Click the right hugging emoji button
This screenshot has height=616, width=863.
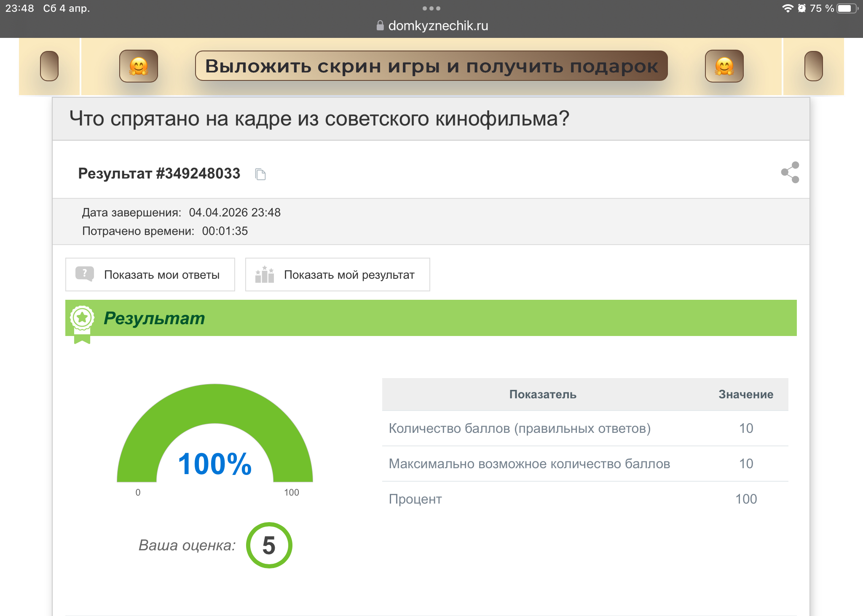point(724,66)
